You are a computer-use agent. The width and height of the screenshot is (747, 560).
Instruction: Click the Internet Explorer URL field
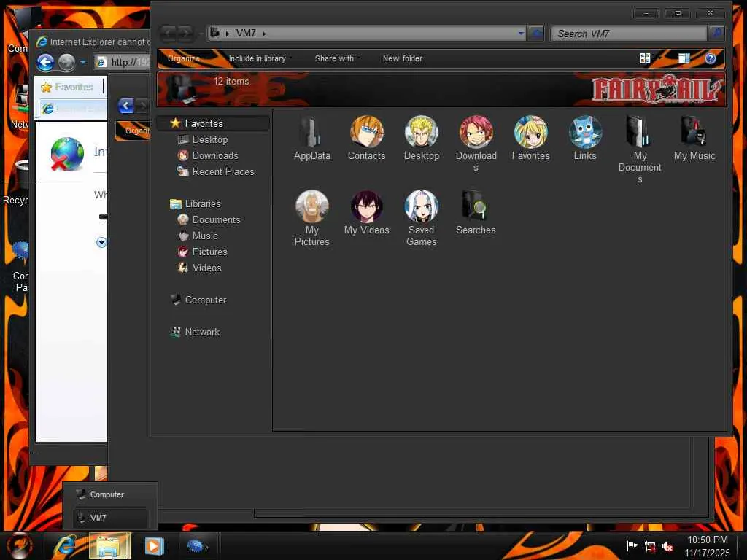(x=122, y=62)
